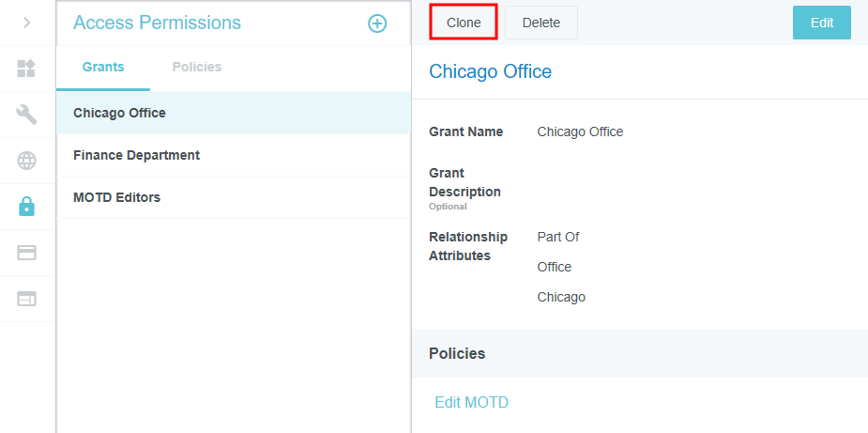The height and width of the screenshot is (433, 868).
Task: Select Chicago Office in grants list
Action: [119, 113]
